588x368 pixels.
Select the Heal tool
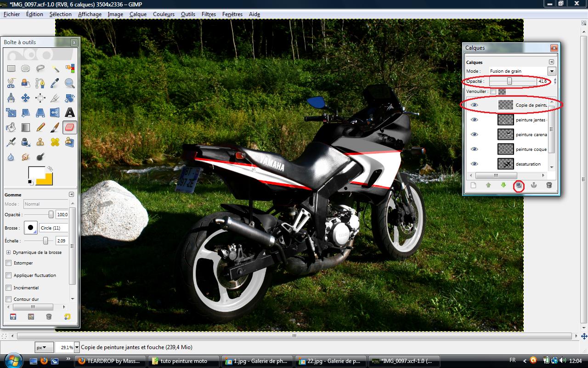point(55,142)
